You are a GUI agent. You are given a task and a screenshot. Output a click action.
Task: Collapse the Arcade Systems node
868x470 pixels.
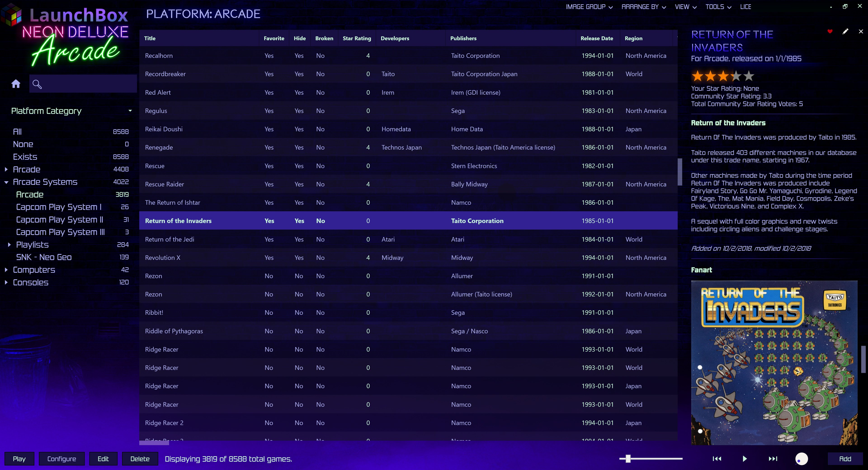tap(6, 182)
